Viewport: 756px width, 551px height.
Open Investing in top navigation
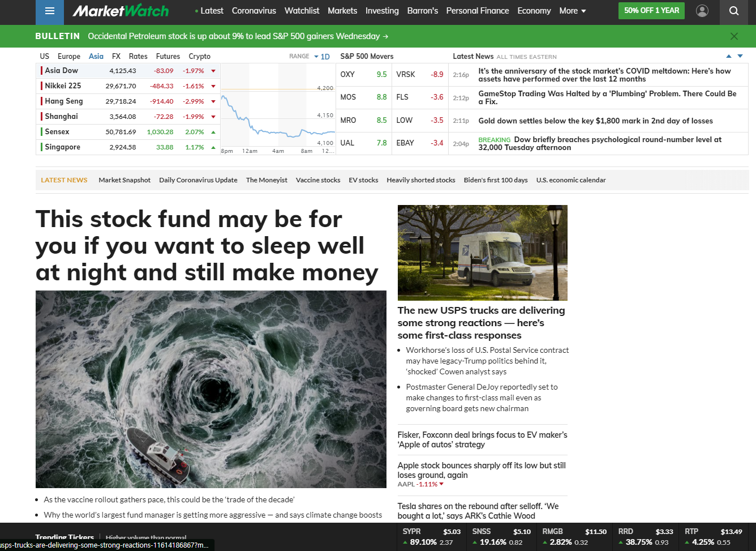click(382, 11)
